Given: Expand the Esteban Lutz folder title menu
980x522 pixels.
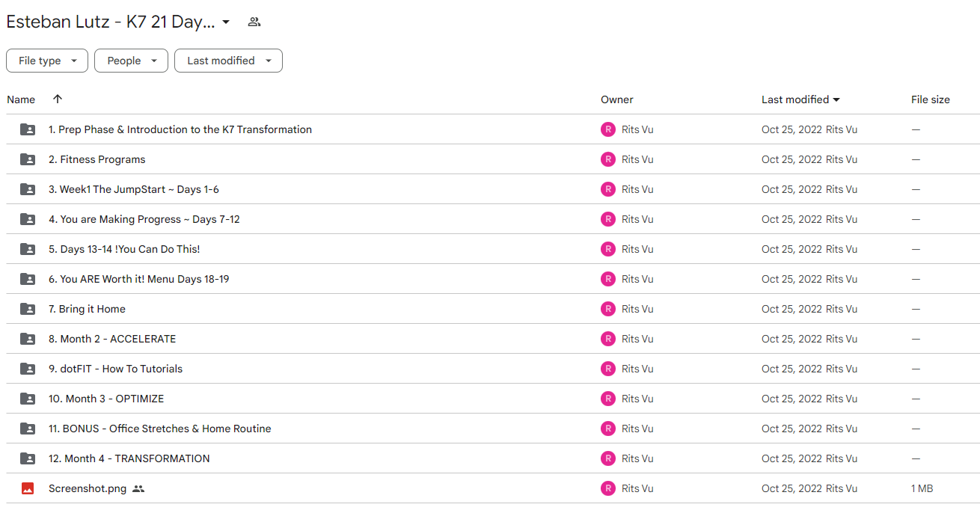Looking at the screenshot, I should pyautogui.click(x=226, y=22).
